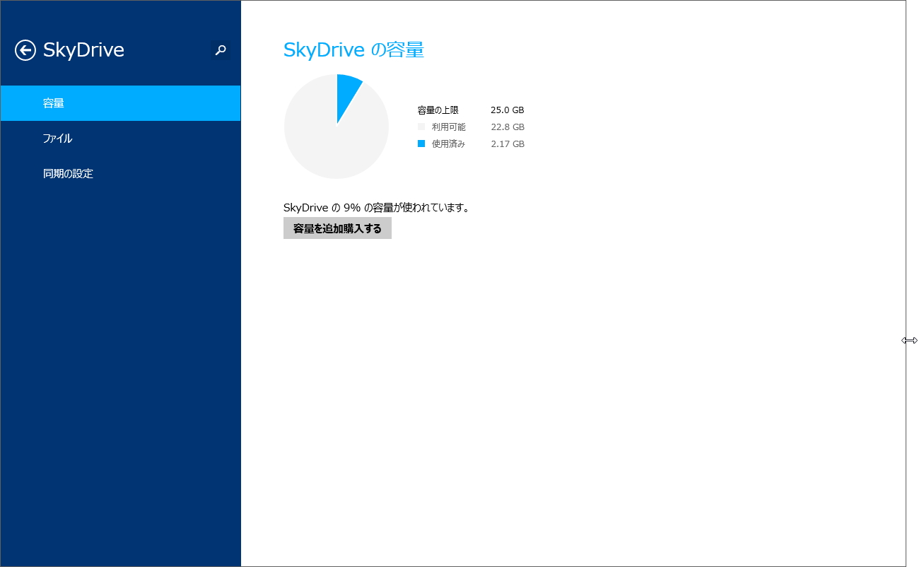
Task: Click the 2.17 GB used value
Action: pos(507,144)
